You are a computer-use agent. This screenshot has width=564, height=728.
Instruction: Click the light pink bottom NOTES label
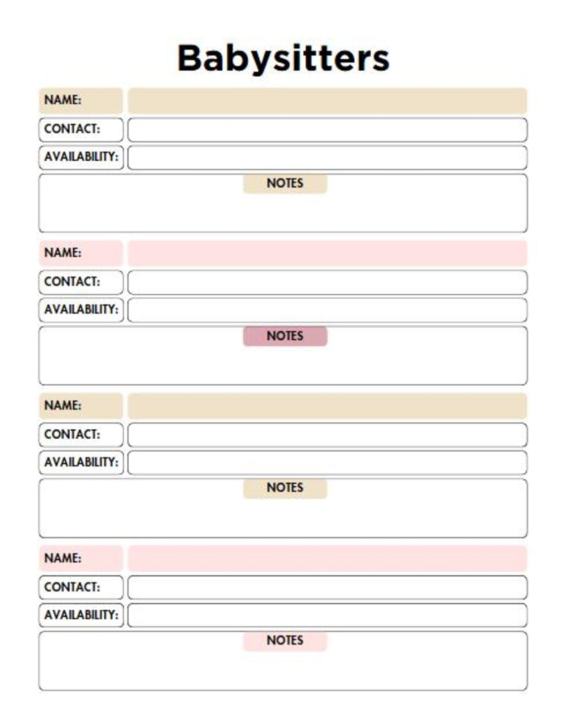click(285, 641)
